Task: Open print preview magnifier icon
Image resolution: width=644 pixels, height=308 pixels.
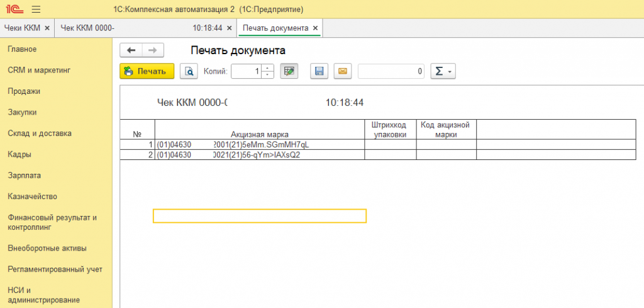Action: tap(189, 71)
